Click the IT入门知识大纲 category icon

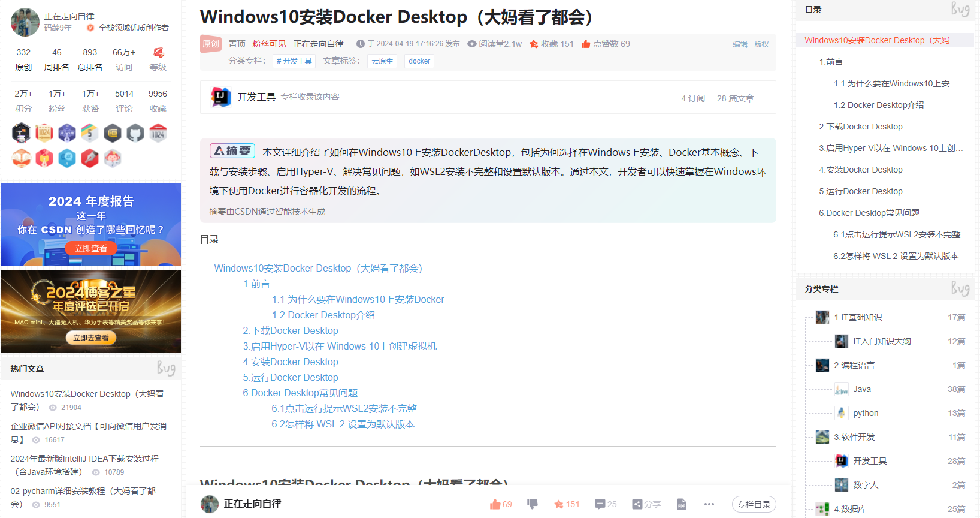click(x=842, y=341)
